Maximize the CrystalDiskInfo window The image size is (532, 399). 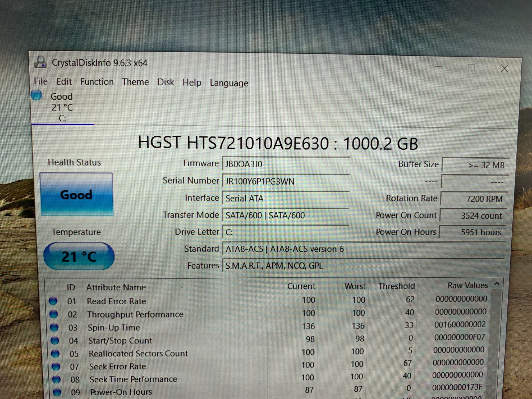point(471,67)
